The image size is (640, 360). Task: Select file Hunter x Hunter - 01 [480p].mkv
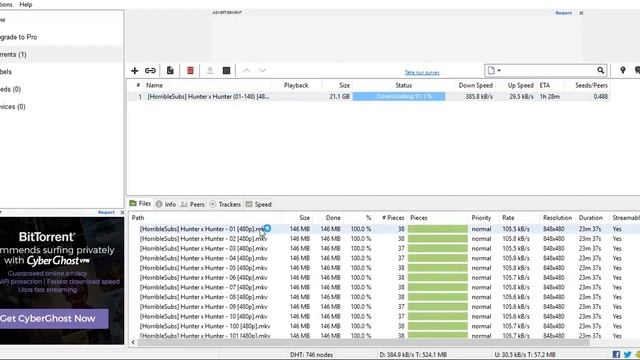coord(203,229)
